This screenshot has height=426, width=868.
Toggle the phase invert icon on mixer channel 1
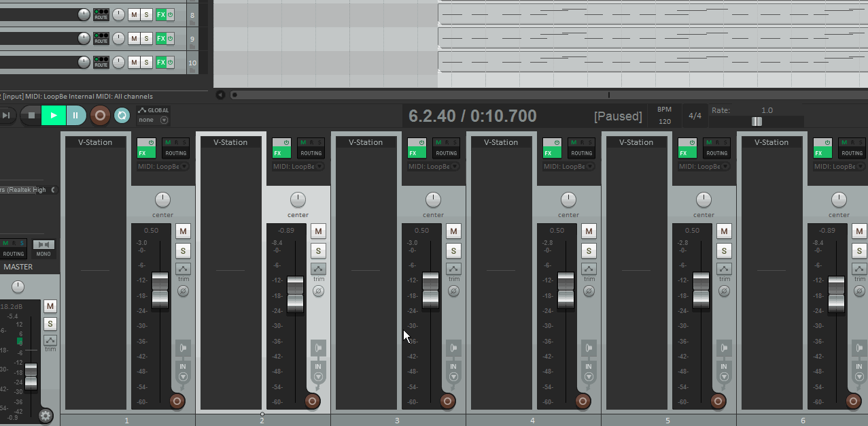pyautogui.click(x=183, y=291)
